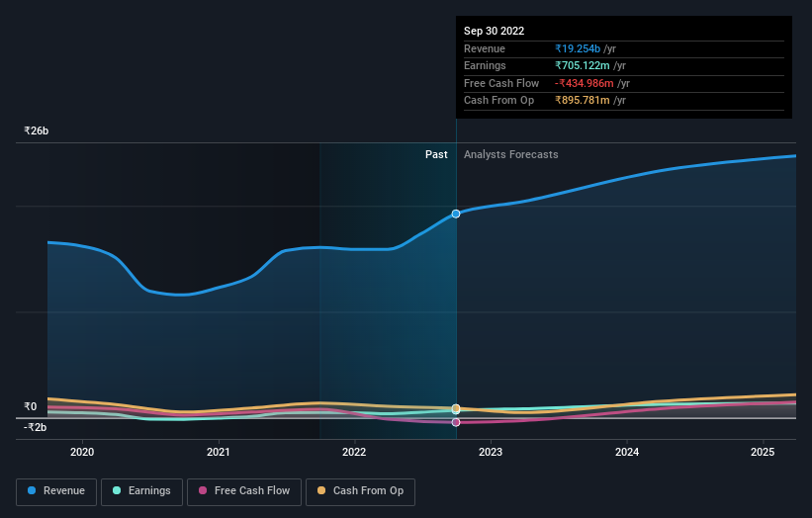Click the -₹2b y-axis label
The image size is (812, 518).
36,427
